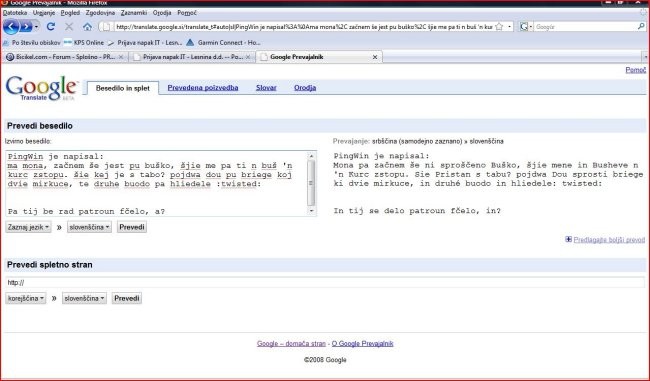Viewport: 650px width, 381px height.
Task: Open the korejščina language dropdown
Action: click(x=26, y=298)
